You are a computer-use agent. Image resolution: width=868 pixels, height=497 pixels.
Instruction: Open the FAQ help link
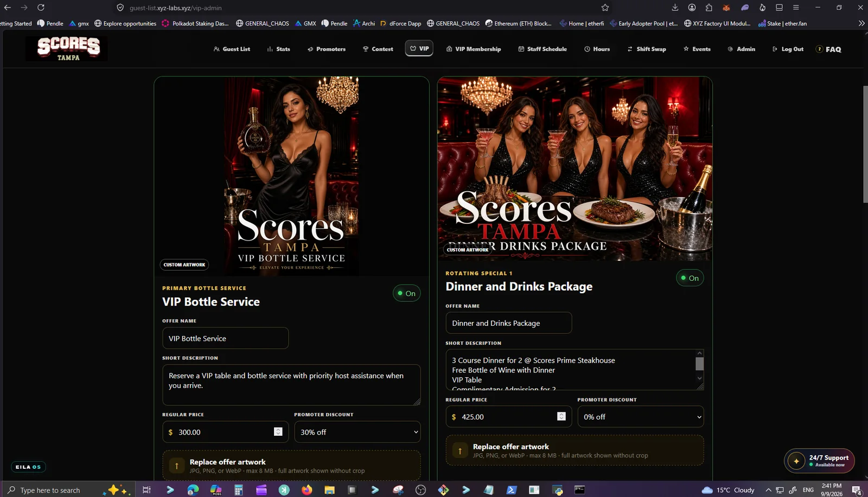828,49
